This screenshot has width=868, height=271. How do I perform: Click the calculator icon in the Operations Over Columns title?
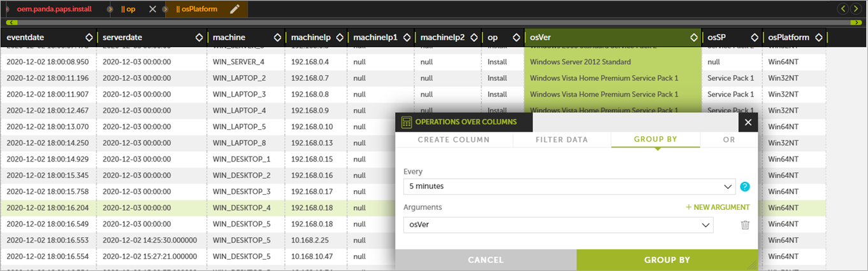pyautogui.click(x=407, y=122)
